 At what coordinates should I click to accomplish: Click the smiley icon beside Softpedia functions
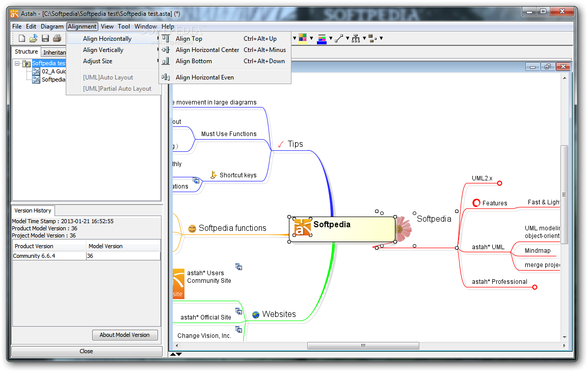click(x=192, y=228)
